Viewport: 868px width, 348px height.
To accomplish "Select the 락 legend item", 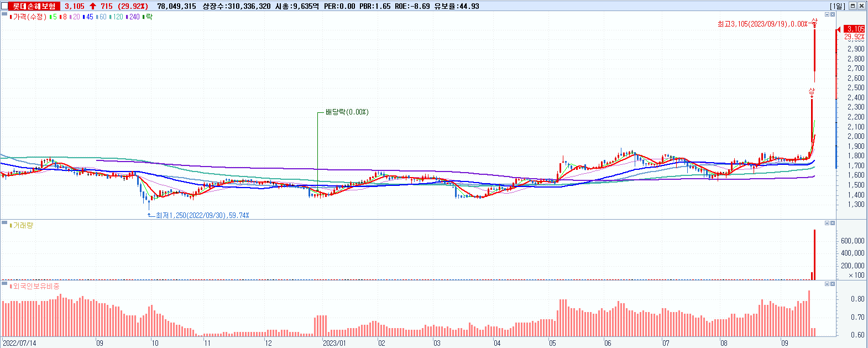I will pyautogui.click(x=148, y=17).
